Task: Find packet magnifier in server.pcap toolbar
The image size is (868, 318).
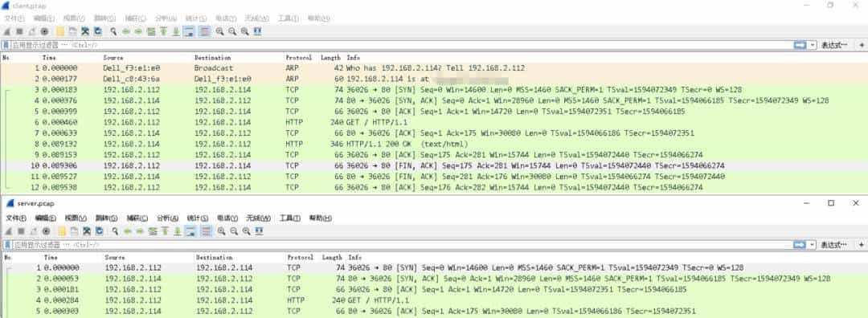Action: (115, 231)
